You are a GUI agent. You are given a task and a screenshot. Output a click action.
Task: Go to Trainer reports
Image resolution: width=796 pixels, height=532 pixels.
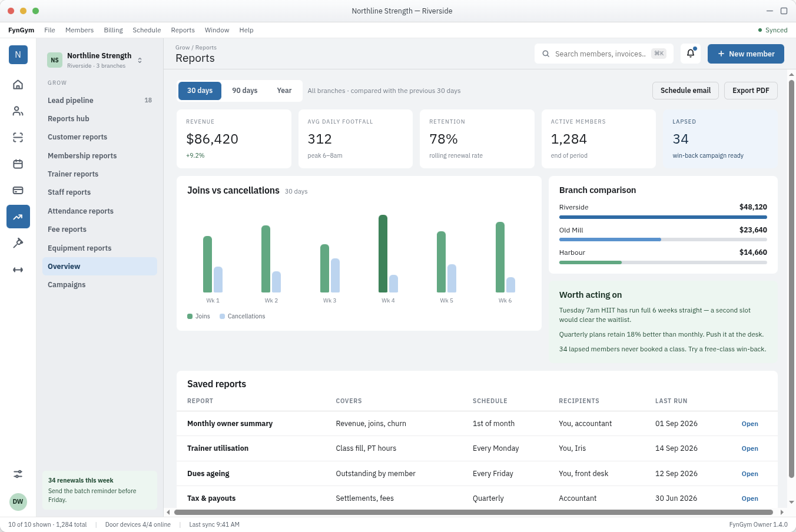tap(99, 174)
